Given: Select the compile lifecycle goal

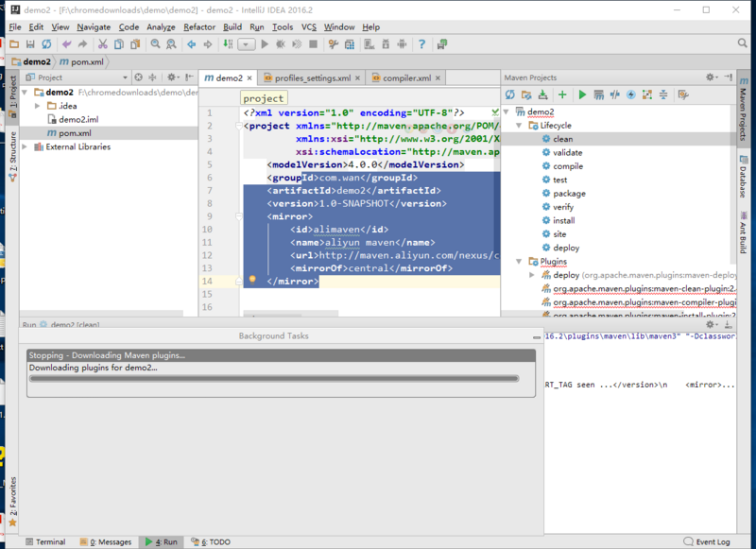Looking at the screenshot, I should tap(568, 166).
